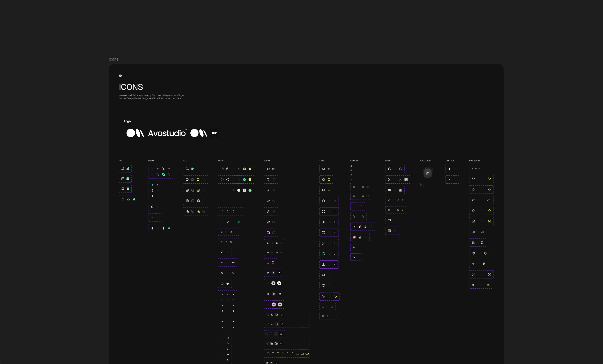Select the white magic wand icon in PROMPT
Viewport: 603px width, 364px height.
click(x=152, y=217)
